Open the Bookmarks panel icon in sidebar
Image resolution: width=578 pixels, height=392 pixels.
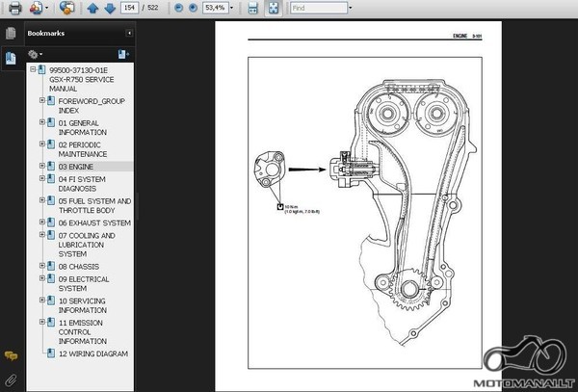[11, 58]
